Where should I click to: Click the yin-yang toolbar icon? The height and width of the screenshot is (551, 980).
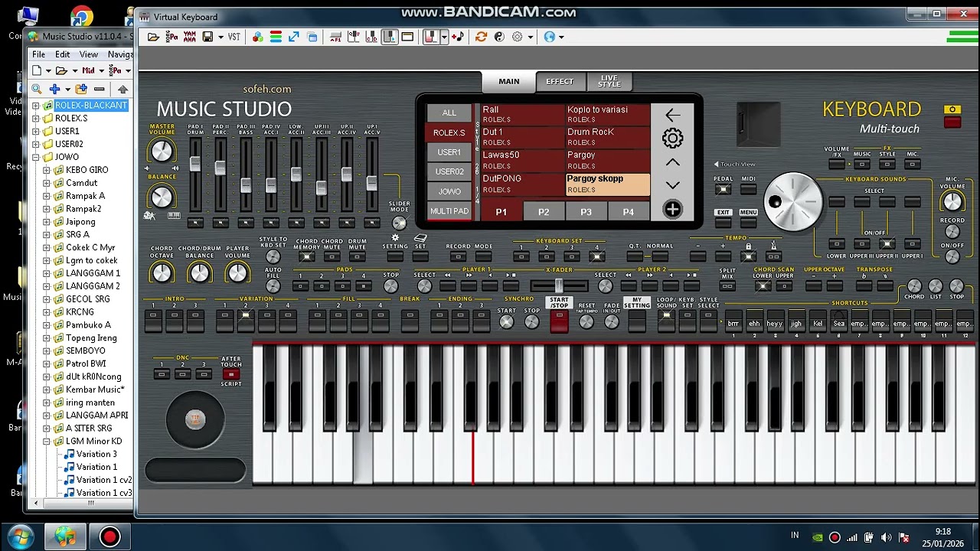pos(499,37)
